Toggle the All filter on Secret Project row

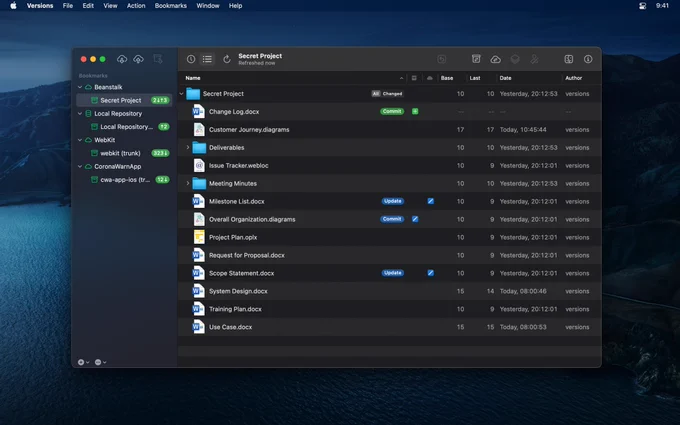[x=376, y=94]
